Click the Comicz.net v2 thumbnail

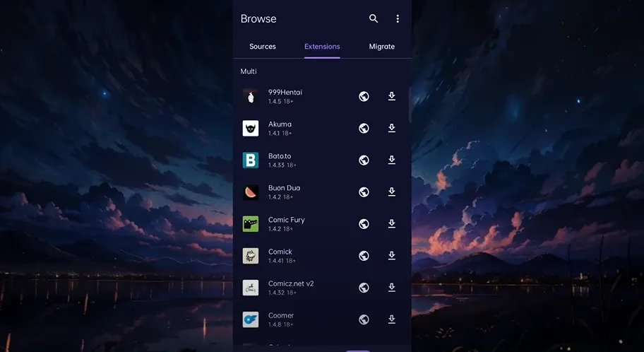coord(251,288)
